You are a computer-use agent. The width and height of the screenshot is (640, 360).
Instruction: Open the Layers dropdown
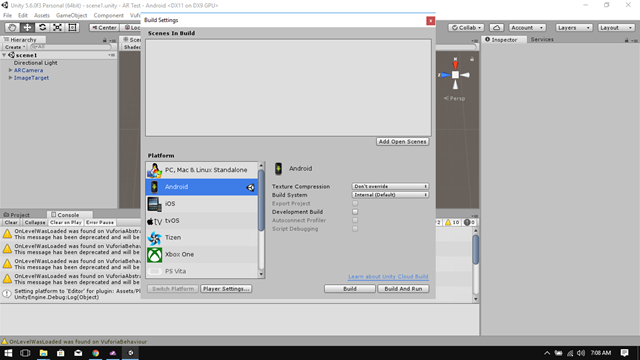click(x=574, y=27)
